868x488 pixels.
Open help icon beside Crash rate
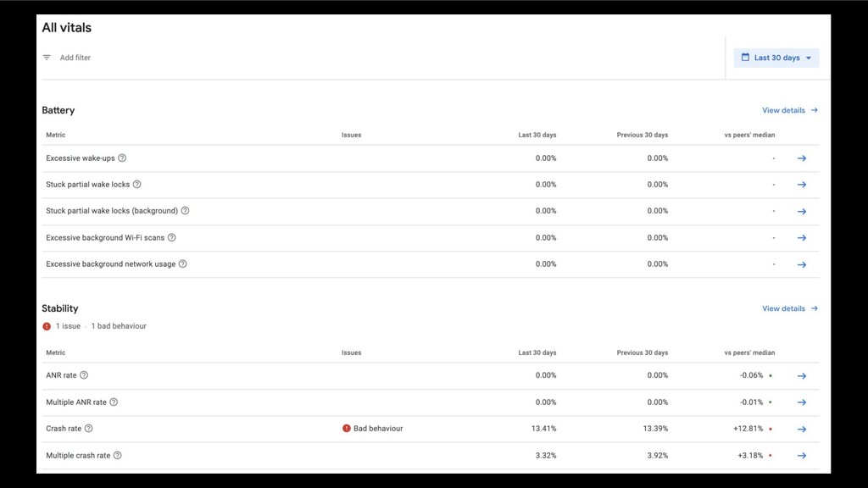click(88, 428)
